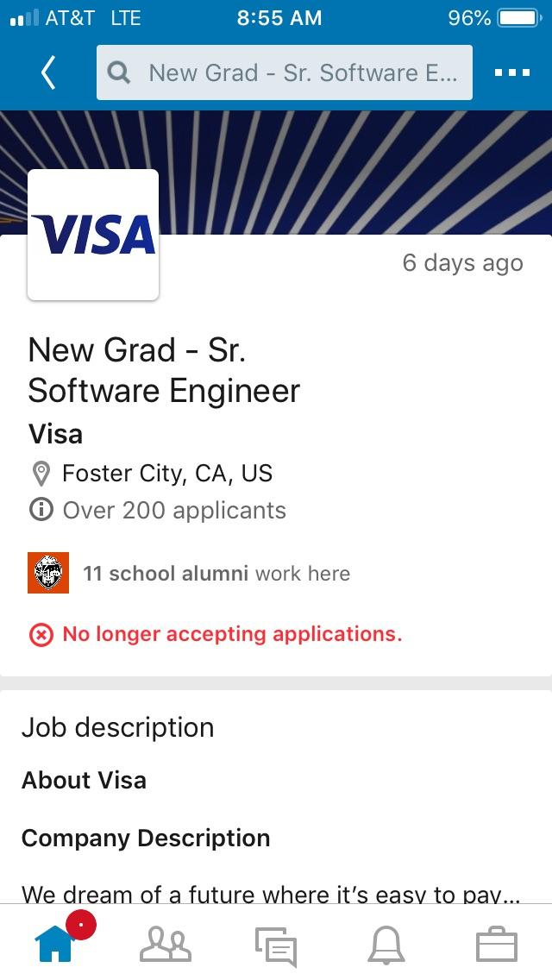Open the school alumni logo thumbnail
The image size is (552, 980).
(x=48, y=573)
